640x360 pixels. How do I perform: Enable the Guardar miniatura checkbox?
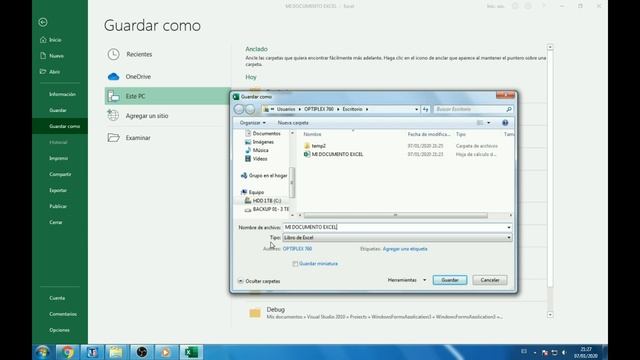coord(295,264)
